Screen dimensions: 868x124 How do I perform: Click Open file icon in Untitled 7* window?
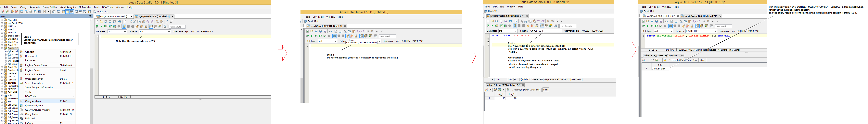(x=648, y=21)
